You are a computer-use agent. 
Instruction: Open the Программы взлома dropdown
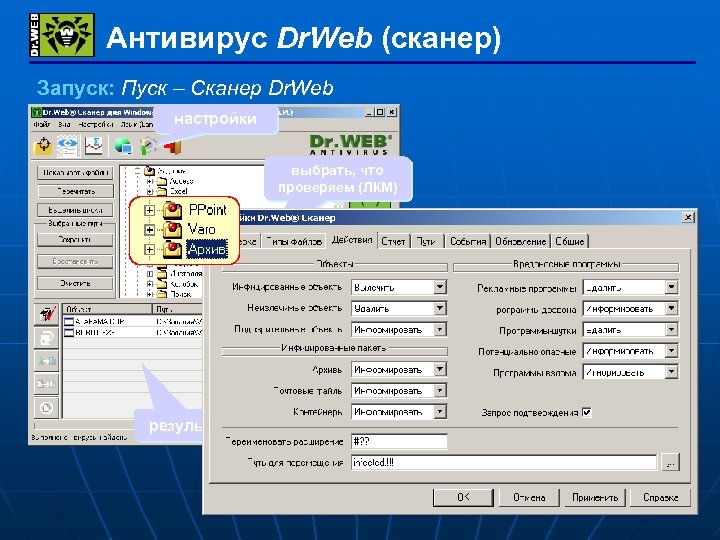click(671, 371)
